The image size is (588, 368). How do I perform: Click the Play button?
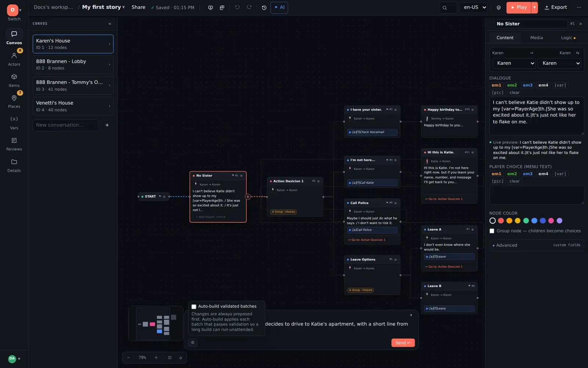point(519,7)
